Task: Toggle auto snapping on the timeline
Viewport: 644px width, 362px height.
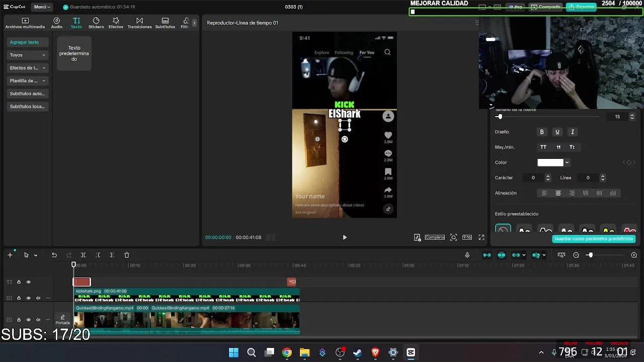Action: tap(502, 255)
